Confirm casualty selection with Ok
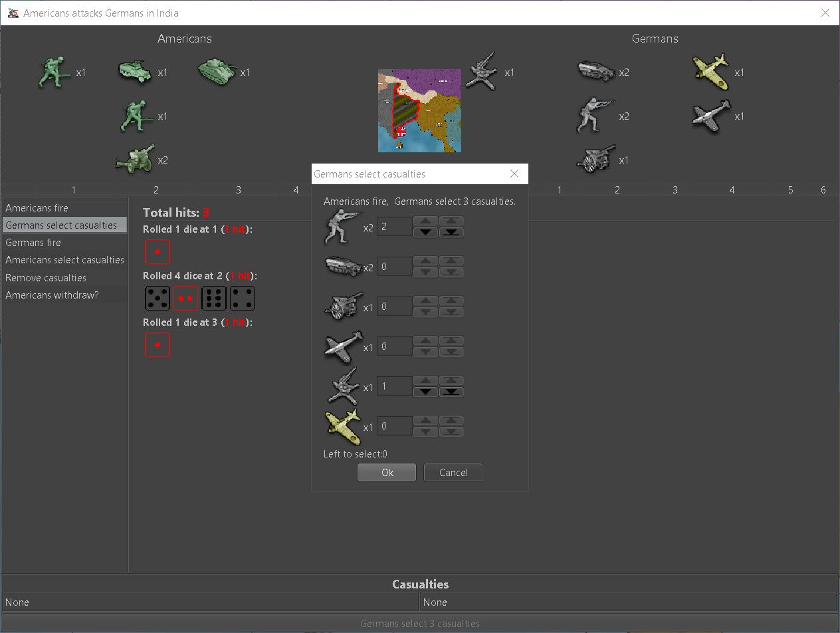 (x=387, y=473)
